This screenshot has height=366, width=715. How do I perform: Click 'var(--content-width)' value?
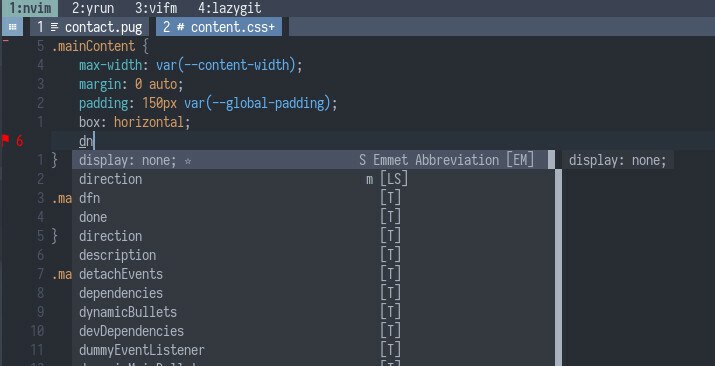[226, 65]
